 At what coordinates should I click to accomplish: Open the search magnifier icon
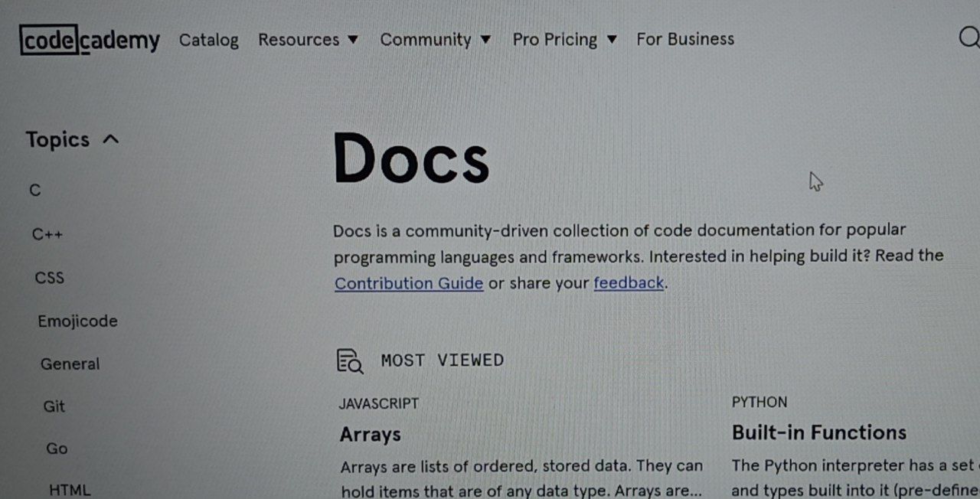pos(969,37)
